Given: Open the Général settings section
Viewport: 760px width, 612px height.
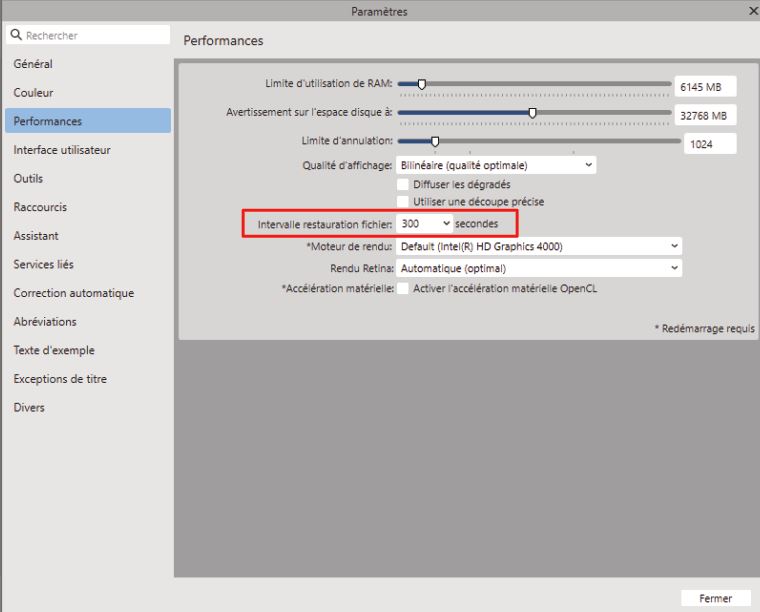Looking at the screenshot, I should click(x=33, y=64).
